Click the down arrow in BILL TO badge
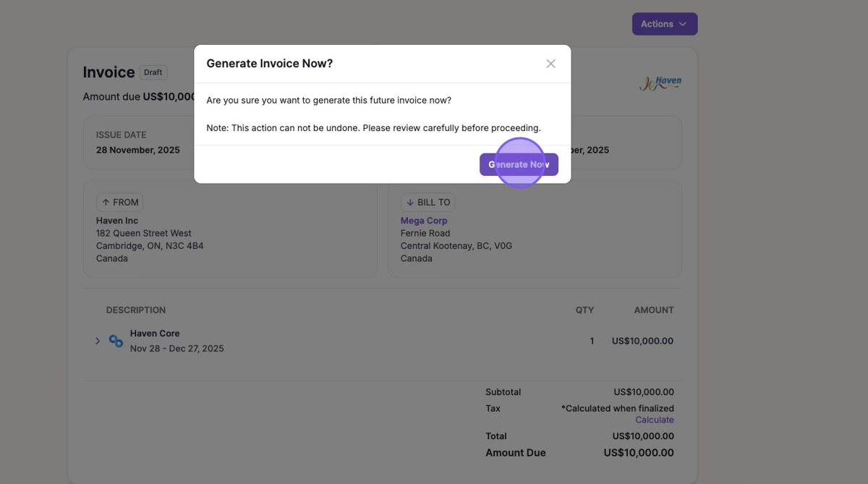Image resolution: width=868 pixels, height=484 pixels. tap(410, 203)
